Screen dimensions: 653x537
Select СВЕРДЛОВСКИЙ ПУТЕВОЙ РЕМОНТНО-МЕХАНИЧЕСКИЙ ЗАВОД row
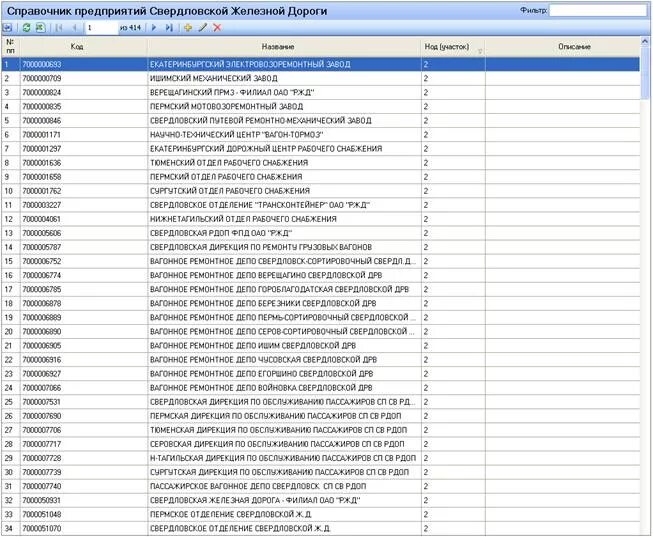[321, 120]
